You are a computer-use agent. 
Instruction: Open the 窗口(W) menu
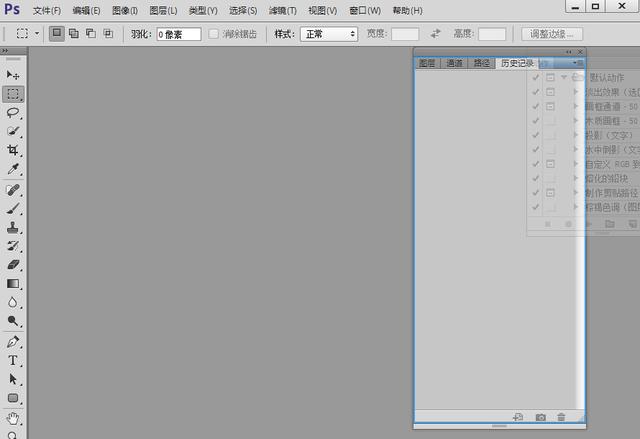365,11
